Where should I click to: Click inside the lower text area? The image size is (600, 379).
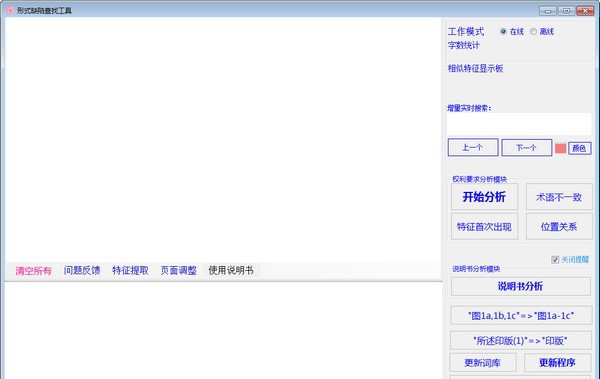(223, 331)
